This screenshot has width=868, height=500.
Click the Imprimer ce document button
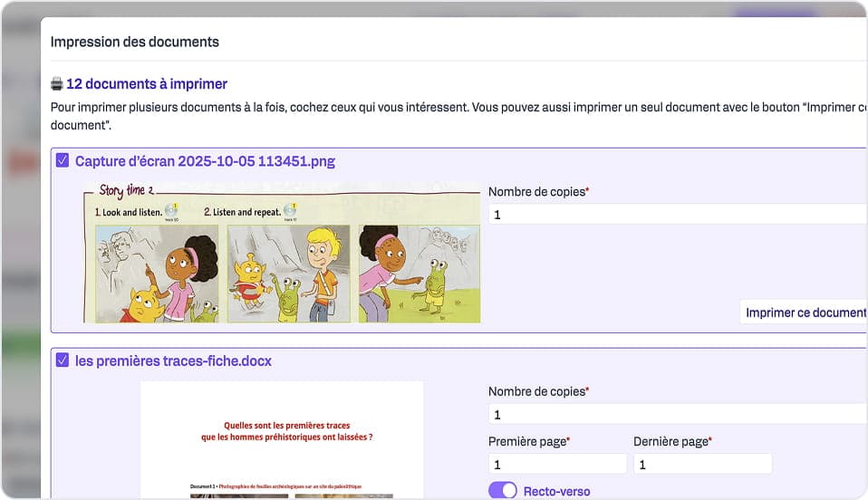point(805,312)
